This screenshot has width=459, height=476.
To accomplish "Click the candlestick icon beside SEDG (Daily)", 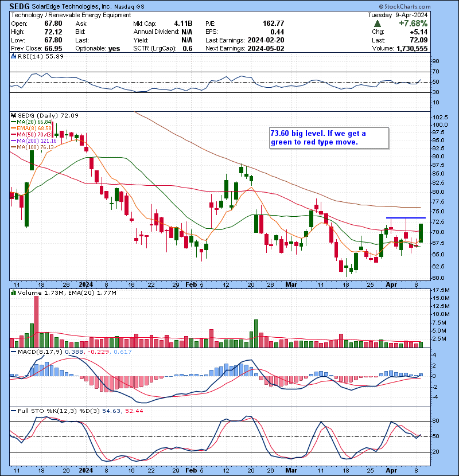I will pyautogui.click(x=13, y=115).
